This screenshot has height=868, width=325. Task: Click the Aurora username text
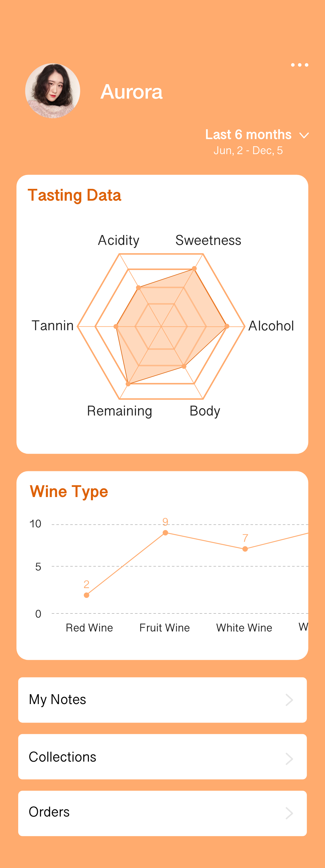(132, 91)
